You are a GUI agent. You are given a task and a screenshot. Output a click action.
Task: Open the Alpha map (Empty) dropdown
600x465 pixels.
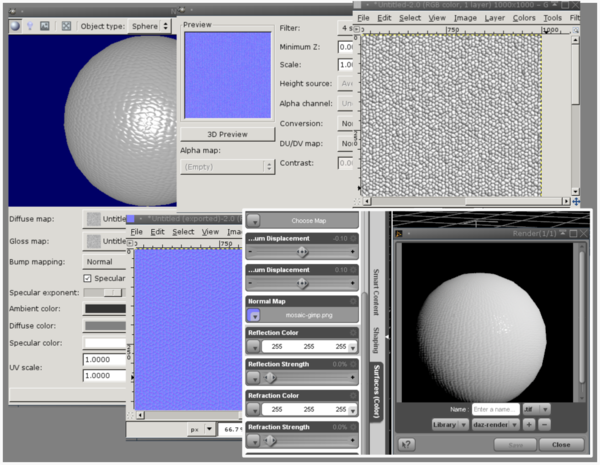[x=227, y=167]
